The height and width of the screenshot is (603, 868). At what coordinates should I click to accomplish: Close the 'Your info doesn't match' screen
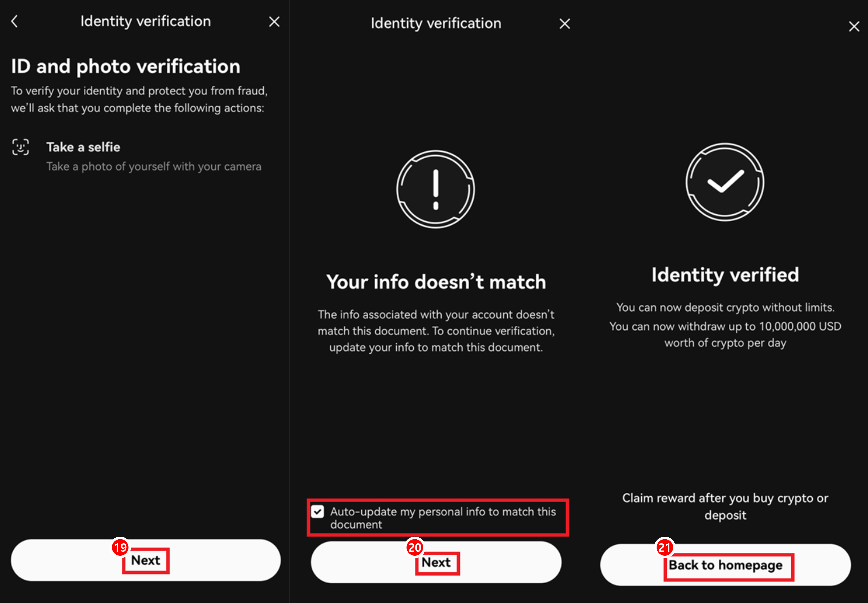tap(564, 24)
